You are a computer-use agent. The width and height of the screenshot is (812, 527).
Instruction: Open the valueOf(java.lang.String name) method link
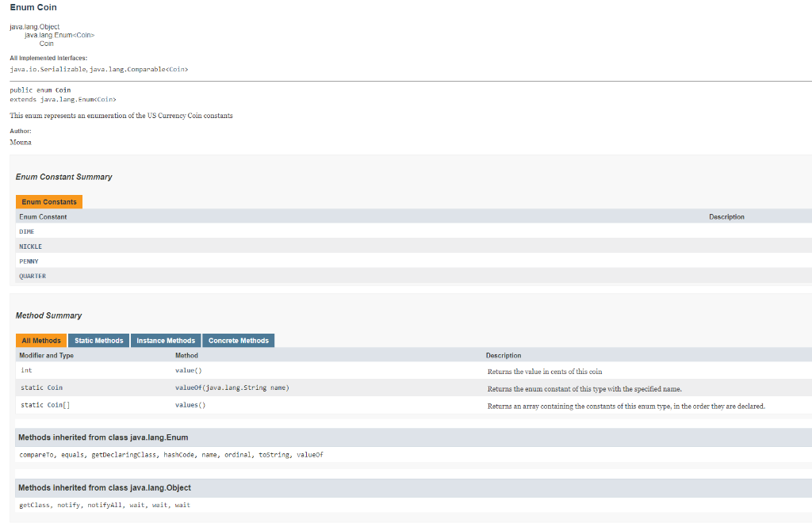232,388
